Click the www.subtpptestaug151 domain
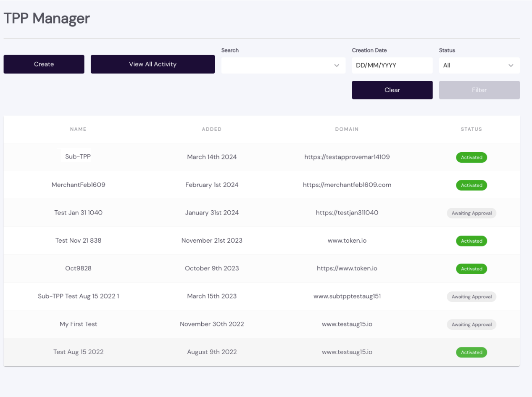The height and width of the screenshot is (397, 532). pos(347,296)
